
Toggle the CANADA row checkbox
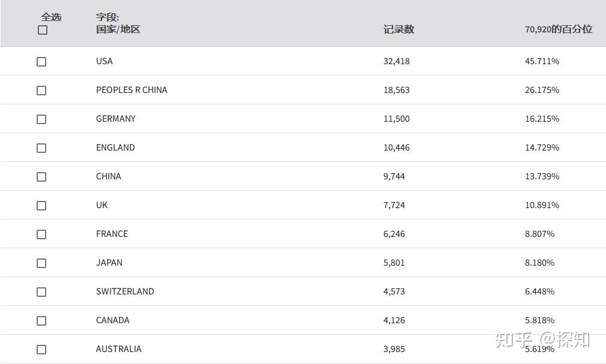coord(41,321)
